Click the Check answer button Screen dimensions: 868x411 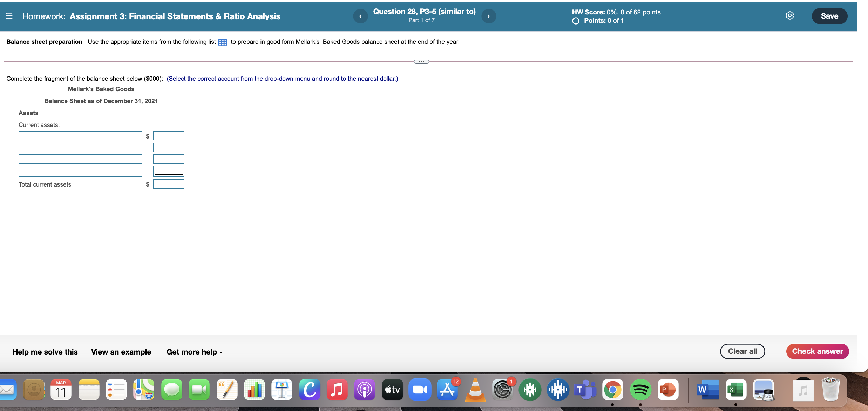[x=817, y=351]
